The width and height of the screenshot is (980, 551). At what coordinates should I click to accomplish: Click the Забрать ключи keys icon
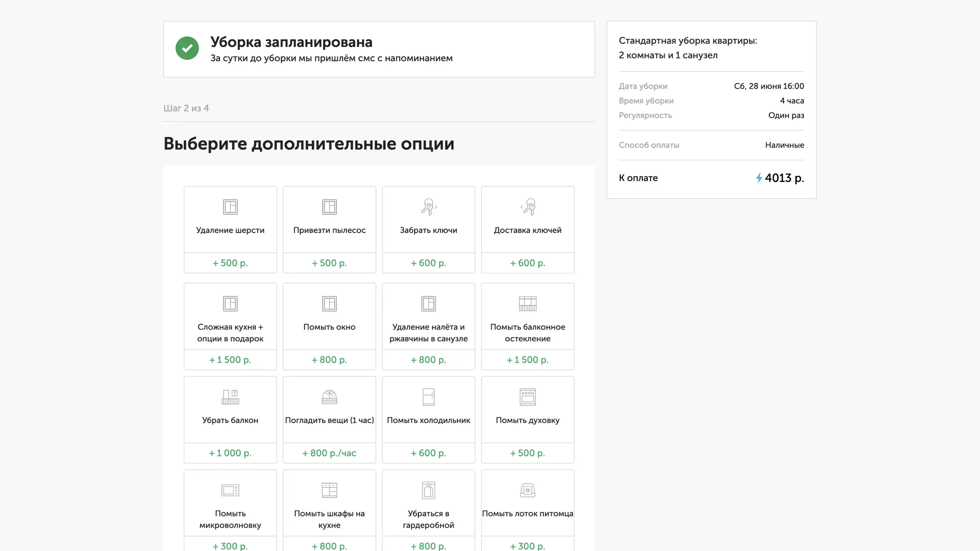point(429,207)
